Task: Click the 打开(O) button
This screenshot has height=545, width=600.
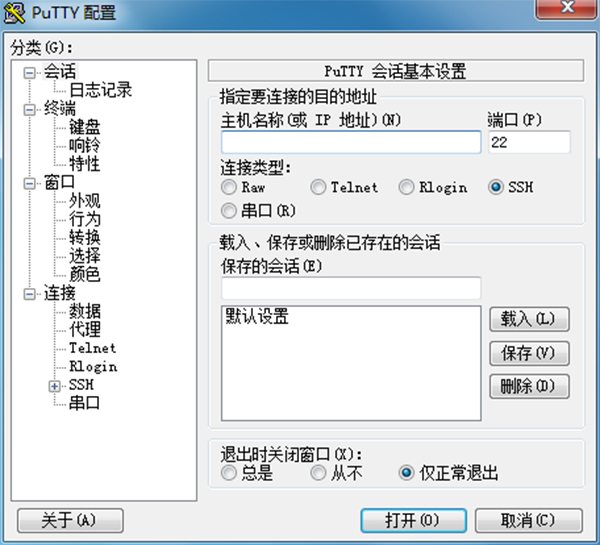Action: pos(413,521)
